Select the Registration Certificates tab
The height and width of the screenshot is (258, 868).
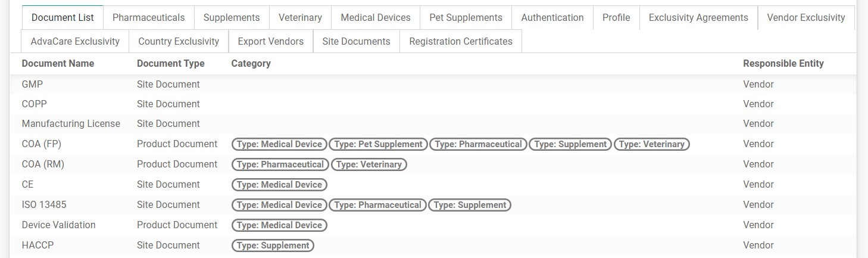pos(461,41)
